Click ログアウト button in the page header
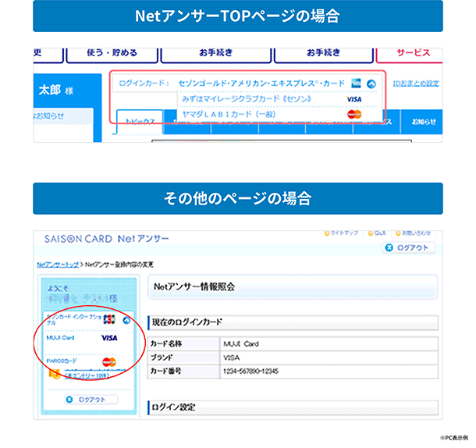Screen dimensions: 476x448 pos(409,248)
